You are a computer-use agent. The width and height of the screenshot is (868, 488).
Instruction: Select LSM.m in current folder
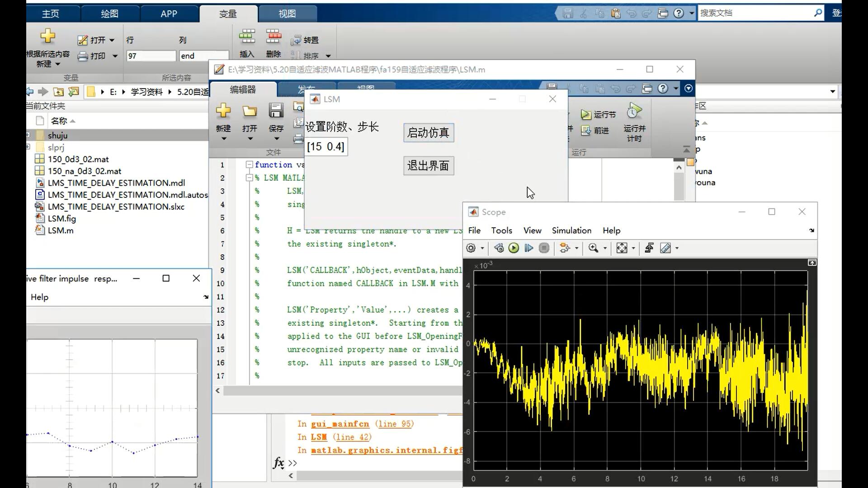pyautogui.click(x=61, y=230)
